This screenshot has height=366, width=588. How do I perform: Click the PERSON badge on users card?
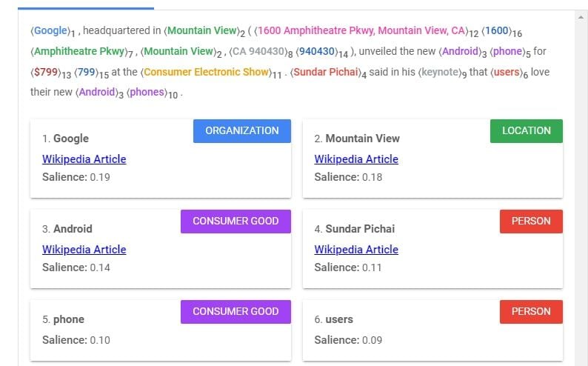point(531,312)
